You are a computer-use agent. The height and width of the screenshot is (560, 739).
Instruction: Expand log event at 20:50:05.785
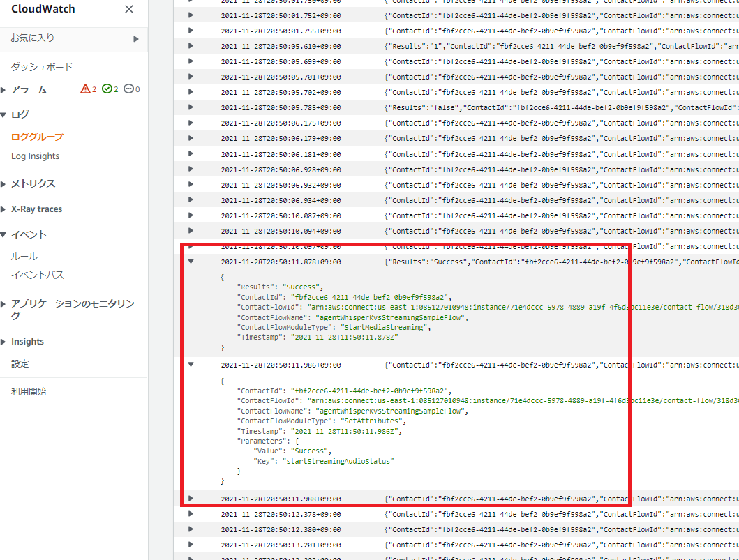tap(191, 107)
